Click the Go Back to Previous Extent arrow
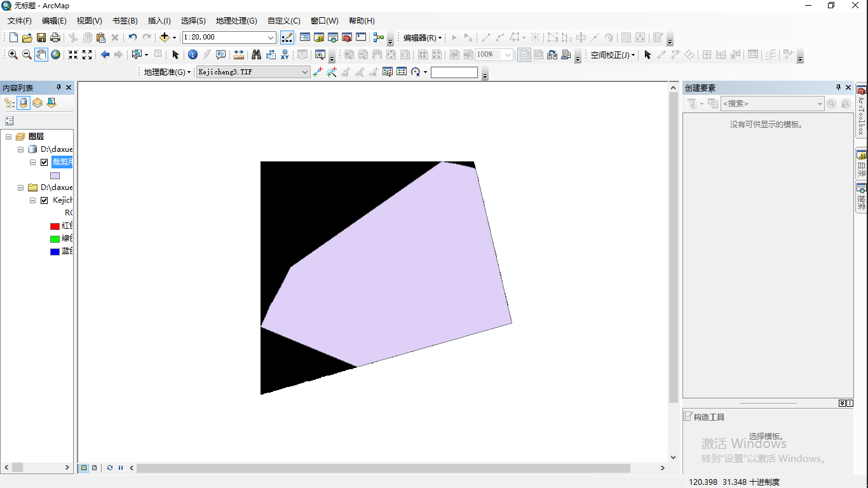 [105, 55]
